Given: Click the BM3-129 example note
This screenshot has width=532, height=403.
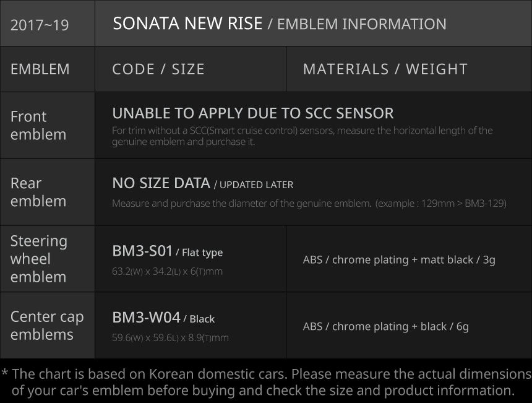Looking at the screenshot, I should [x=441, y=204].
